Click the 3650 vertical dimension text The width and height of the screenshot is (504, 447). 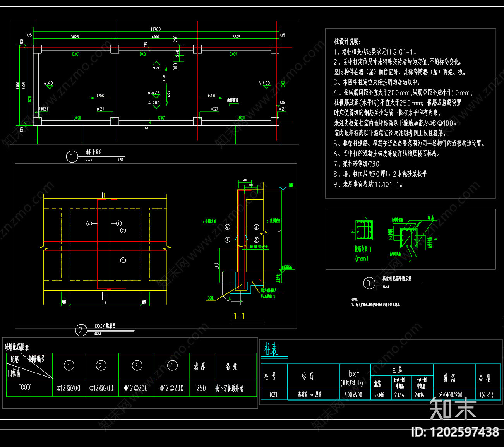point(23,86)
